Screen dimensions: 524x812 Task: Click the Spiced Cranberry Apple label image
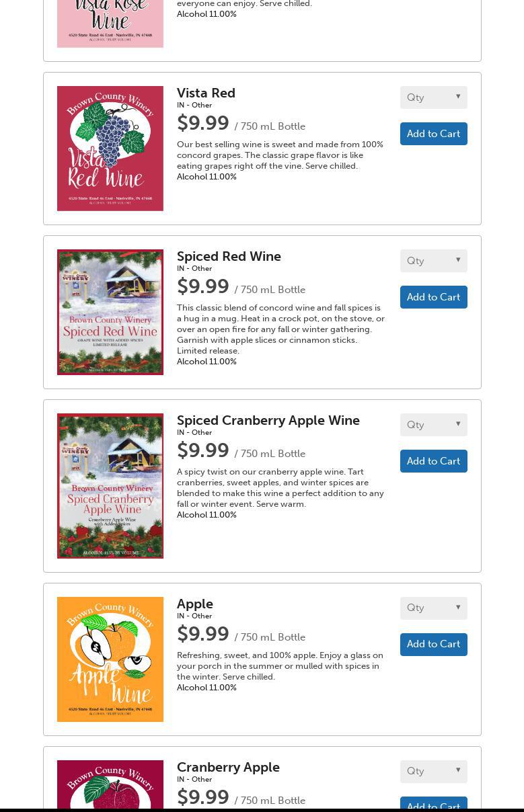[x=110, y=485]
